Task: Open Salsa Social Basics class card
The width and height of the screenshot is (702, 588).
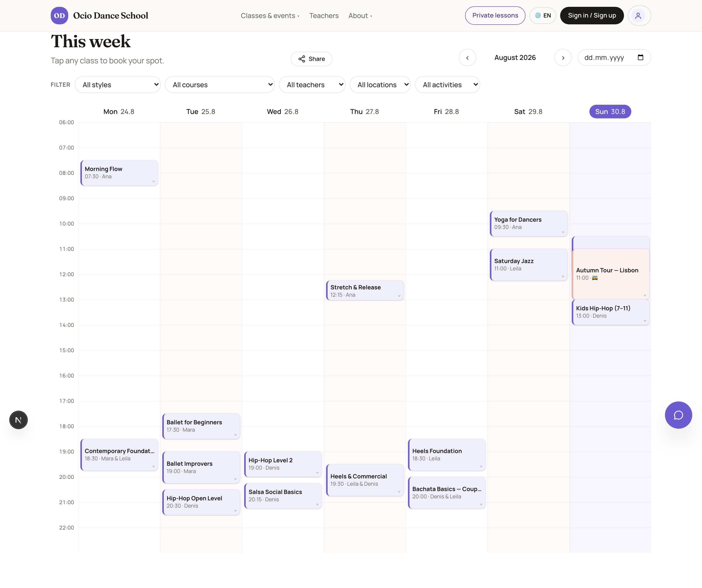Action: pos(283,496)
